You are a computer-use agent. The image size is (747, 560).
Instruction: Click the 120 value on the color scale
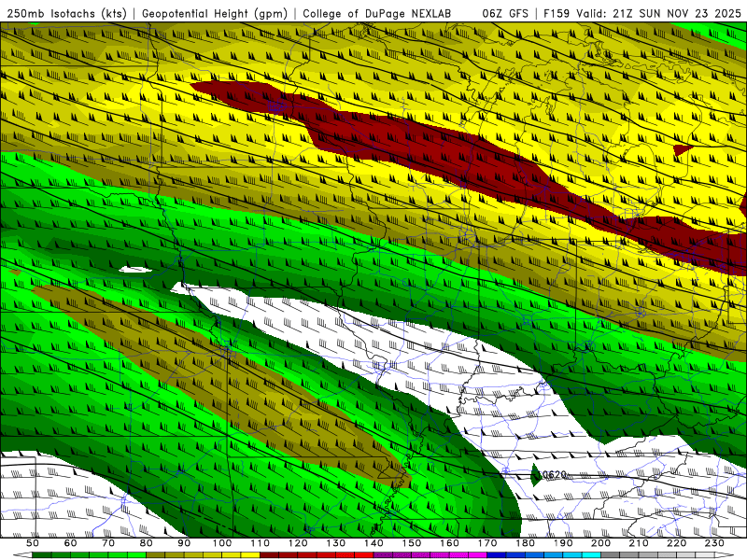pos(298,543)
